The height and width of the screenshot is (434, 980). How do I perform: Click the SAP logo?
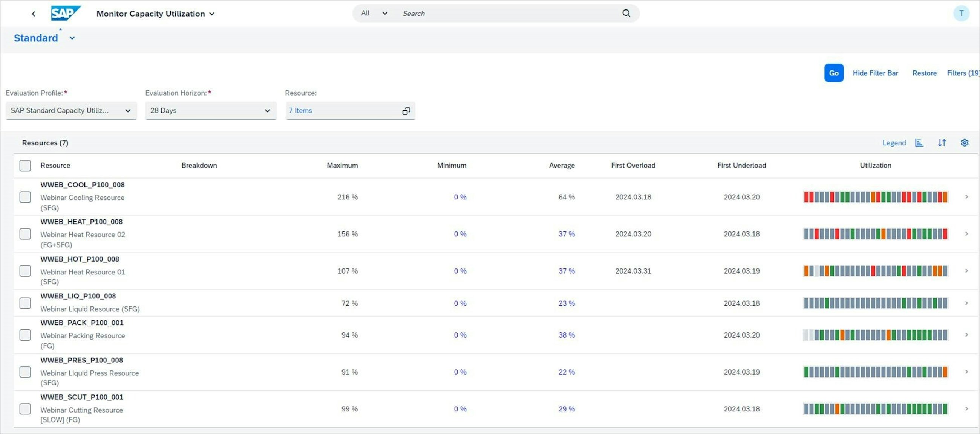(x=66, y=13)
